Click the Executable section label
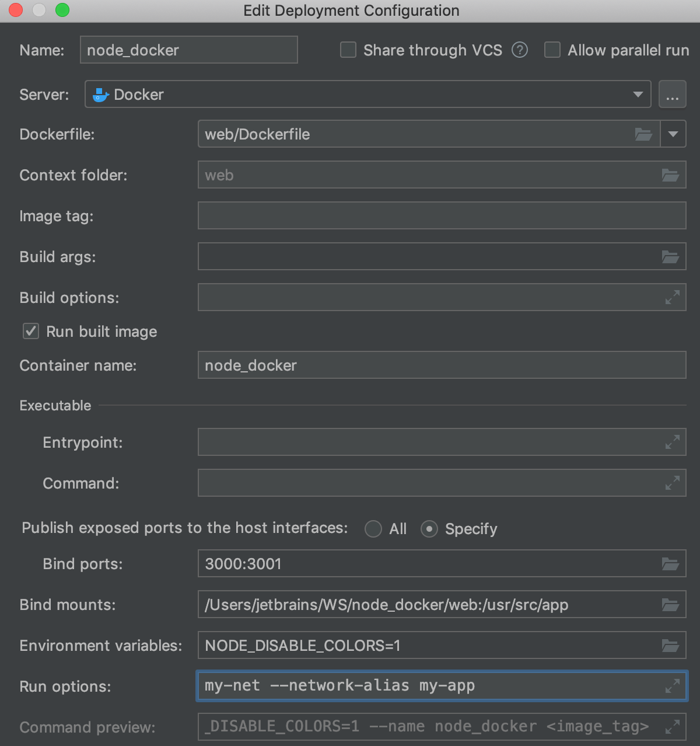The height and width of the screenshot is (746, 700). pyautogui.click(x=55, y=405)
